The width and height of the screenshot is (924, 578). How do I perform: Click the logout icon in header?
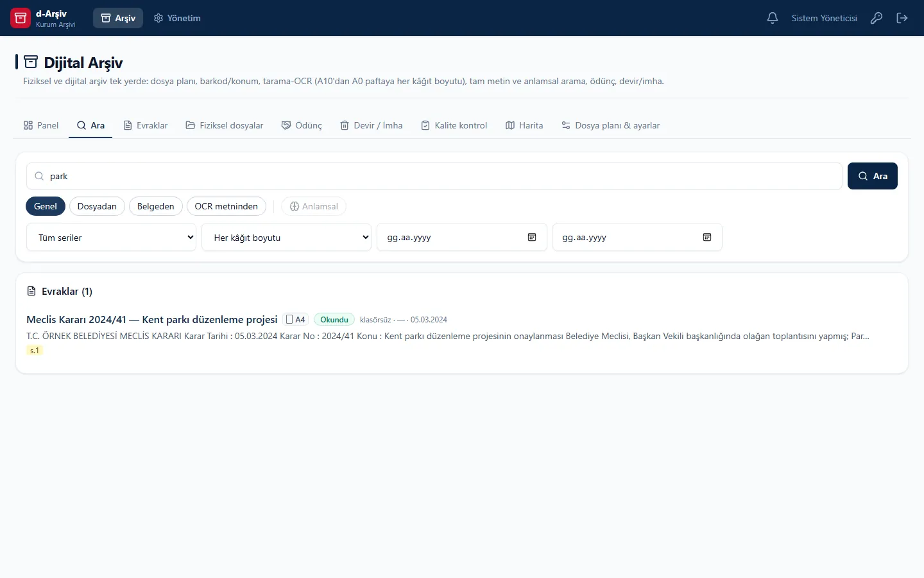[x=902, y=18]
